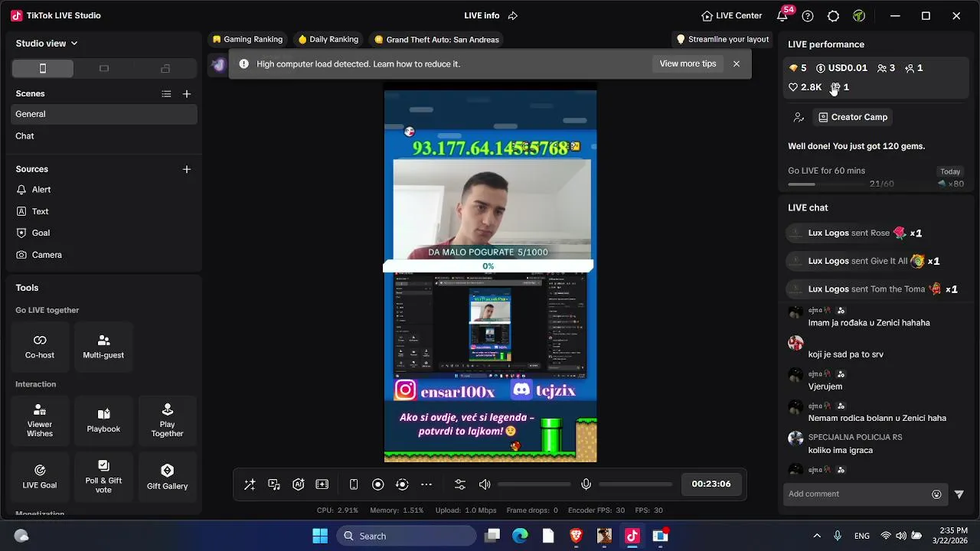Open the scene layout icon in toolbar
This screenshot has height=551, width=980.
coord(322,484)
